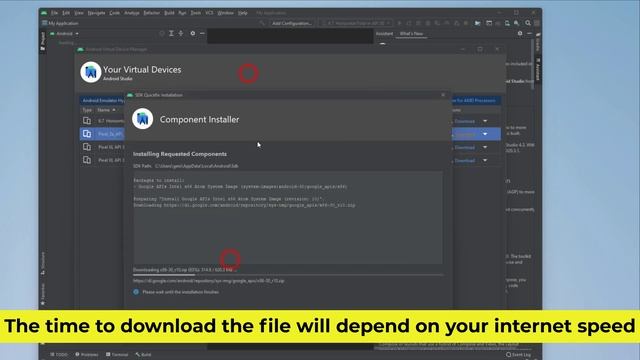Image resolution: width=640 pixels, height=360 pixels.
Task: Close the SDK Quickfix Installation dialog
Action: (x=443, y=95)
